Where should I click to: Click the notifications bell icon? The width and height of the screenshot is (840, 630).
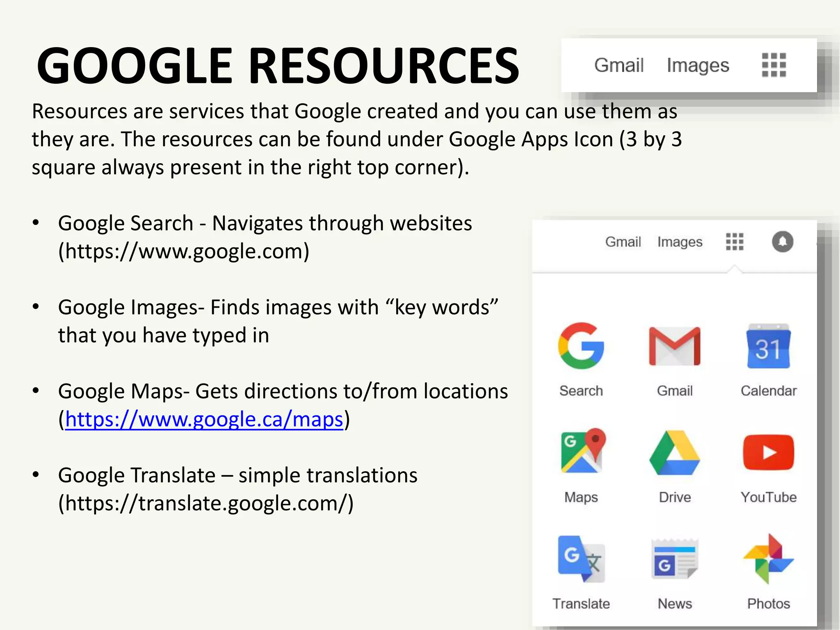(x=783, y=242)
